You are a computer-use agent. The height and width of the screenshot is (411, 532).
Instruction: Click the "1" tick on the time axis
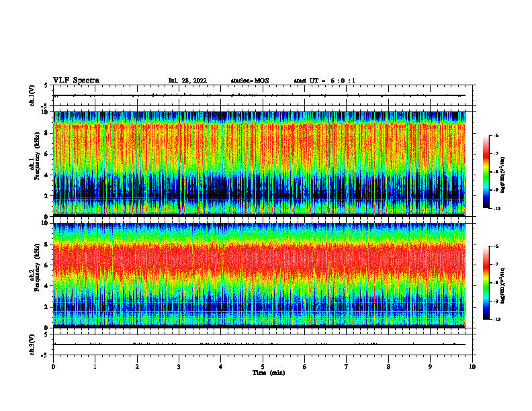pos(95,367)
